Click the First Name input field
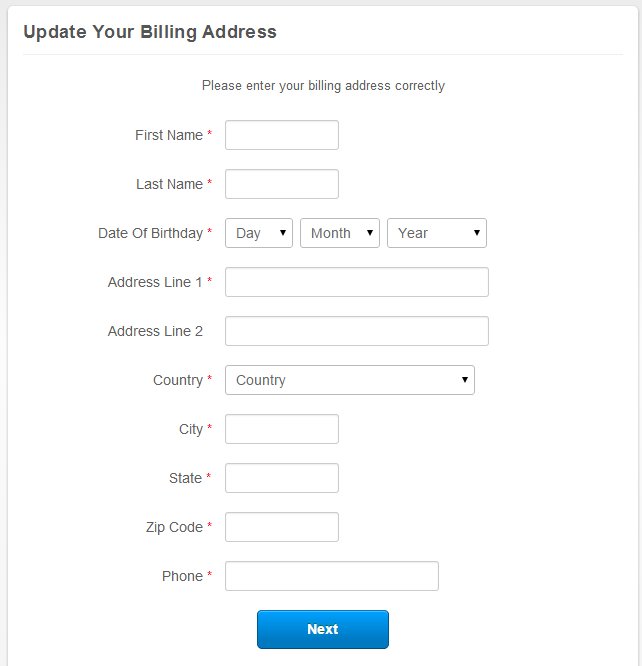 click(x=281, y=135)
